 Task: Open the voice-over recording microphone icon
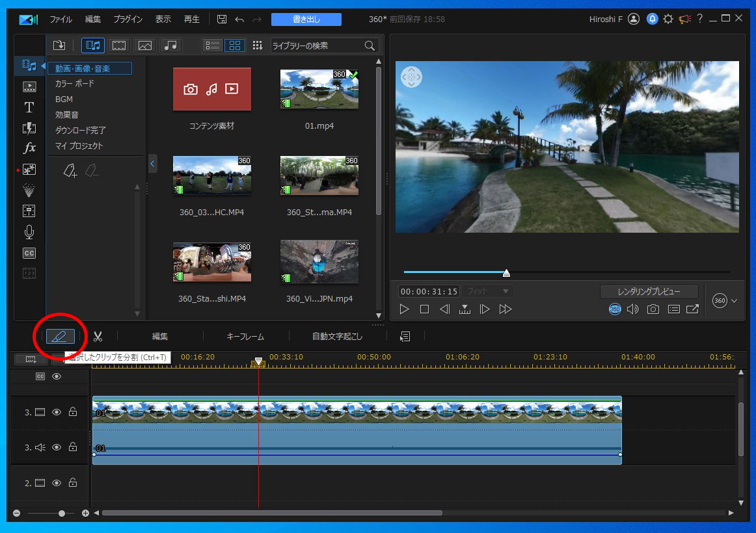[x=29, y=232]
